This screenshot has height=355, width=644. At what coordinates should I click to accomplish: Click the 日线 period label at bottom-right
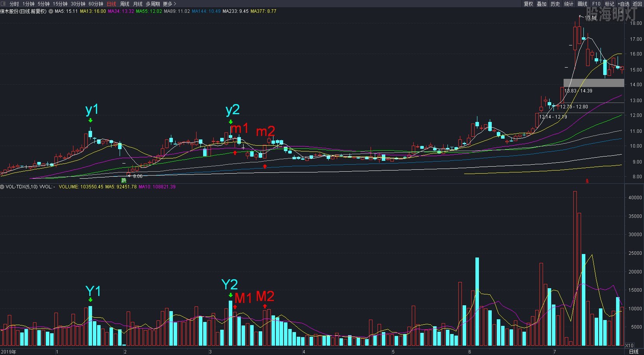point(634,352)
